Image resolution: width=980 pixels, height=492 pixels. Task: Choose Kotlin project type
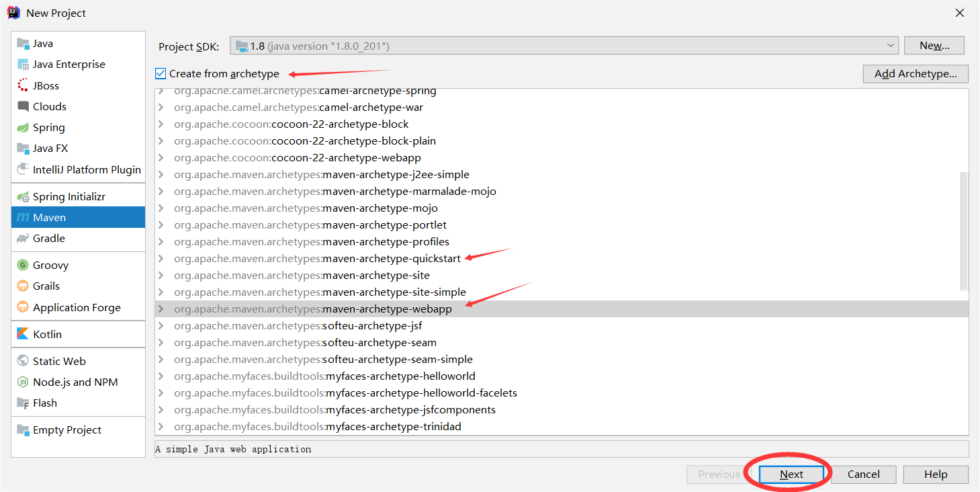point(78,334)
